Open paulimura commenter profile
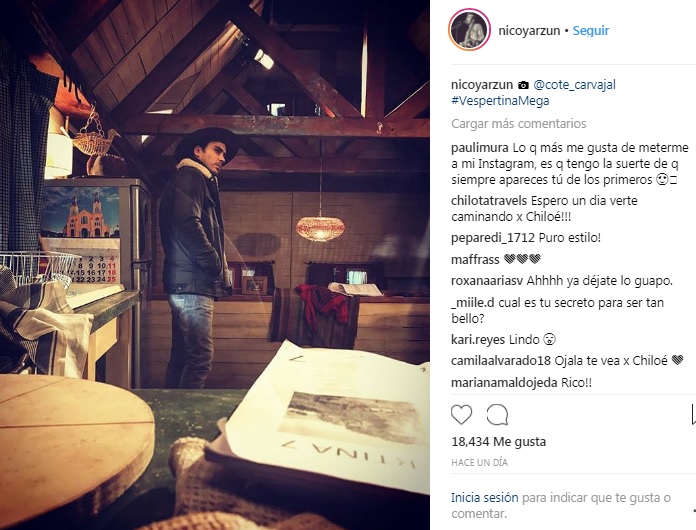Image resolution: width=696 pixels, height=530 pixels. point(480,148)
